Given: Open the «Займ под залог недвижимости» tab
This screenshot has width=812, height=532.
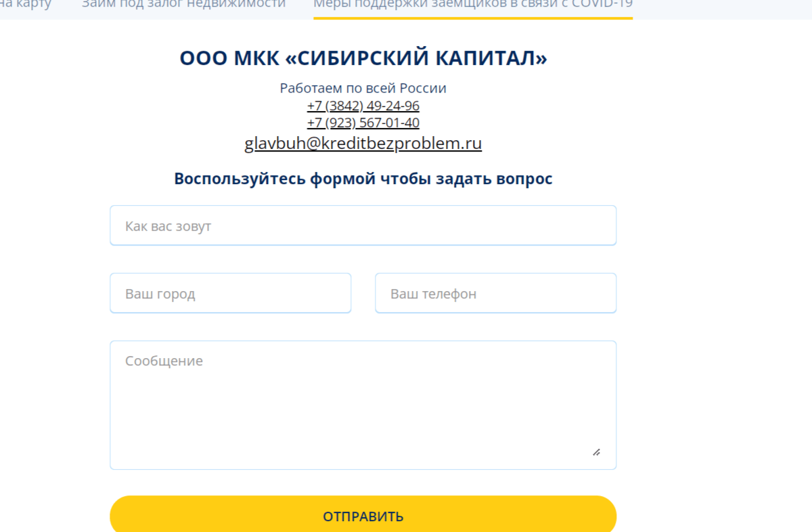Looking at the screenshot, I should (x=183, y=4).
